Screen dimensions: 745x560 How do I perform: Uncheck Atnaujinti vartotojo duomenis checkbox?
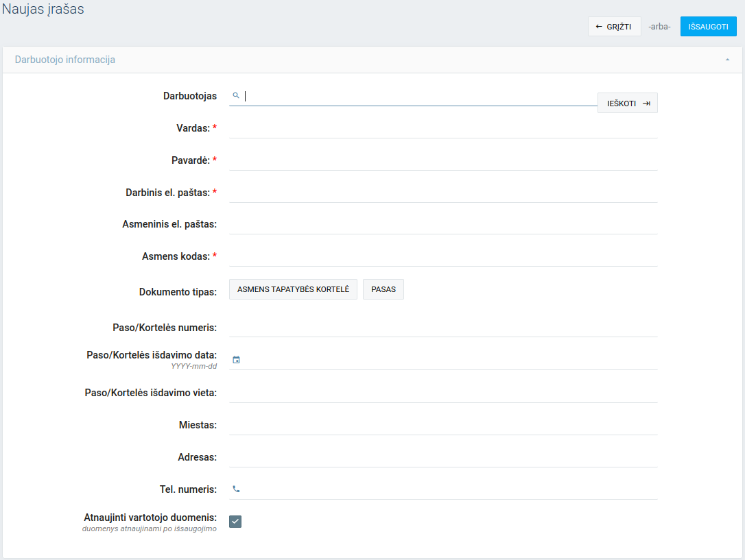coord(235,522)
